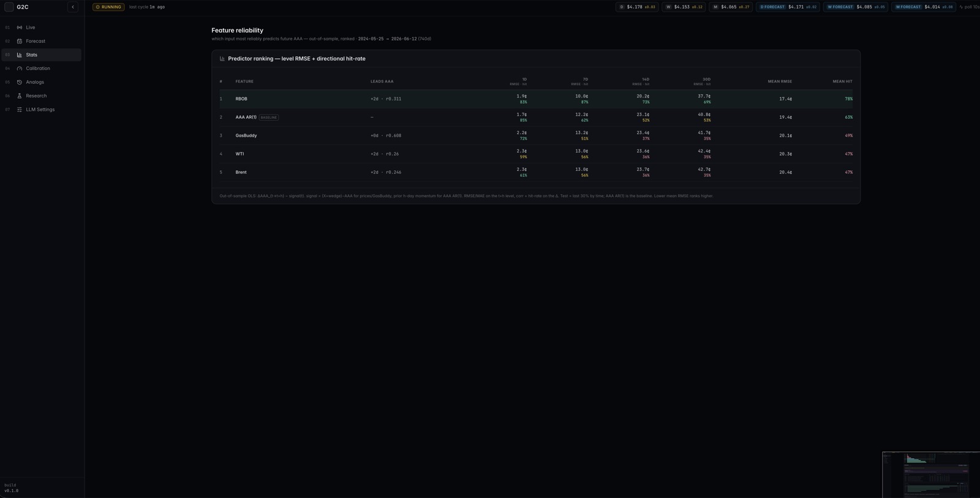Click the Predictor ranking panel title
This screenshot has width=980, height=498.
tap(296, 59)
